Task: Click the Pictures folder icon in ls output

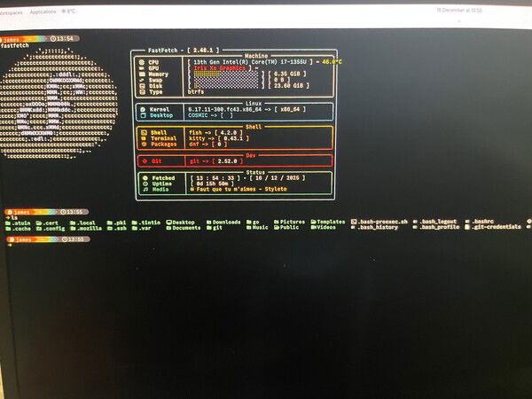Action: 277,222
